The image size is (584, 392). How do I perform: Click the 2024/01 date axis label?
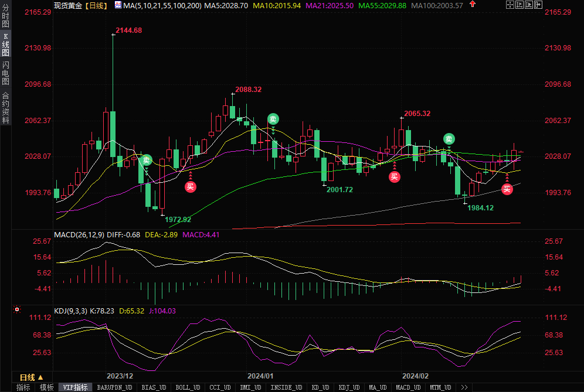(x=260, y=376)
